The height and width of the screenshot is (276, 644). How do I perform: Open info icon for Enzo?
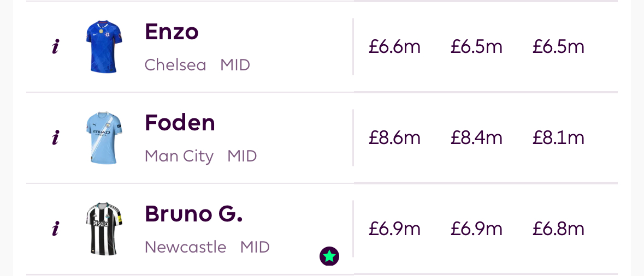point(55,47)
